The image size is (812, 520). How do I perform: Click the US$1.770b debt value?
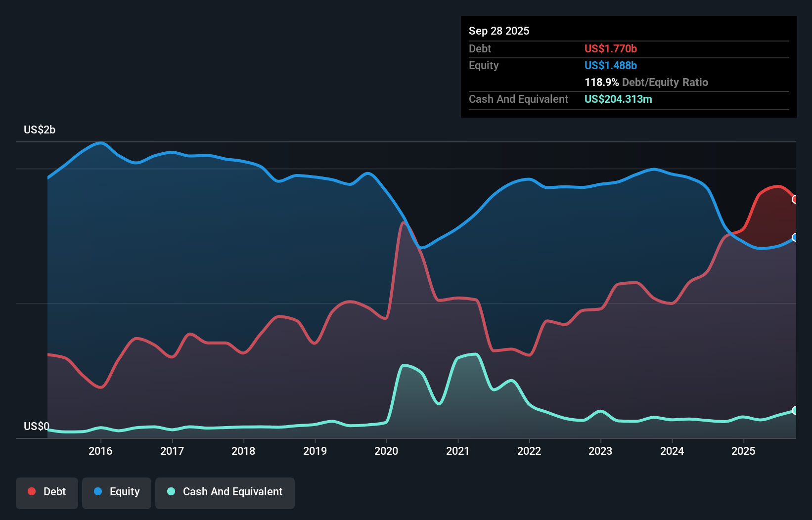[x=611, y=48]
